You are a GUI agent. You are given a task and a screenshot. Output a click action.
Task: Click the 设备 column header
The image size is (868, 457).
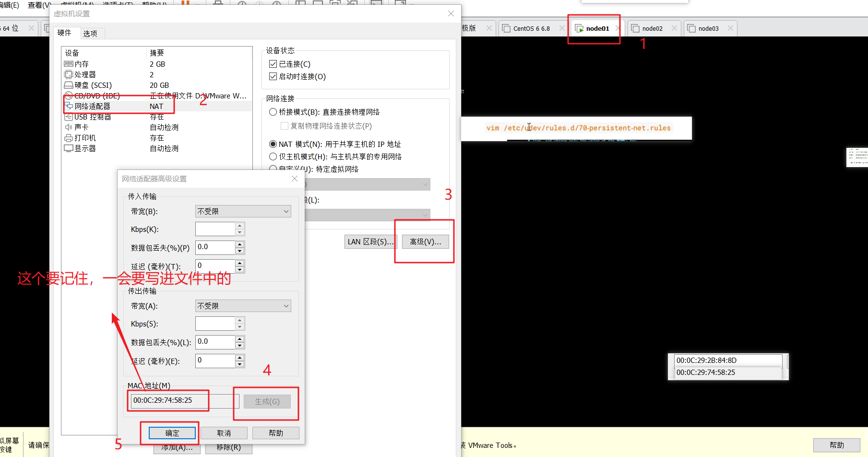(x=72, y=53)
